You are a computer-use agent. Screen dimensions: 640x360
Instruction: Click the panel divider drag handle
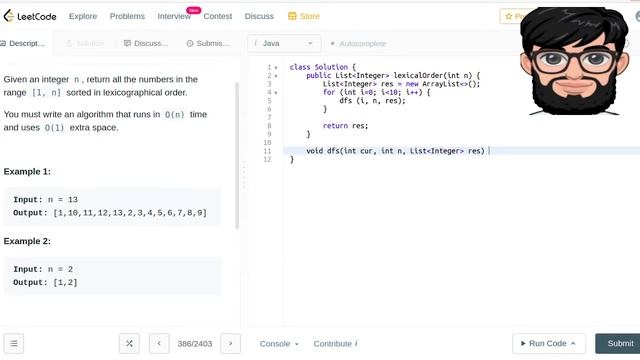[x=244, y=175]
